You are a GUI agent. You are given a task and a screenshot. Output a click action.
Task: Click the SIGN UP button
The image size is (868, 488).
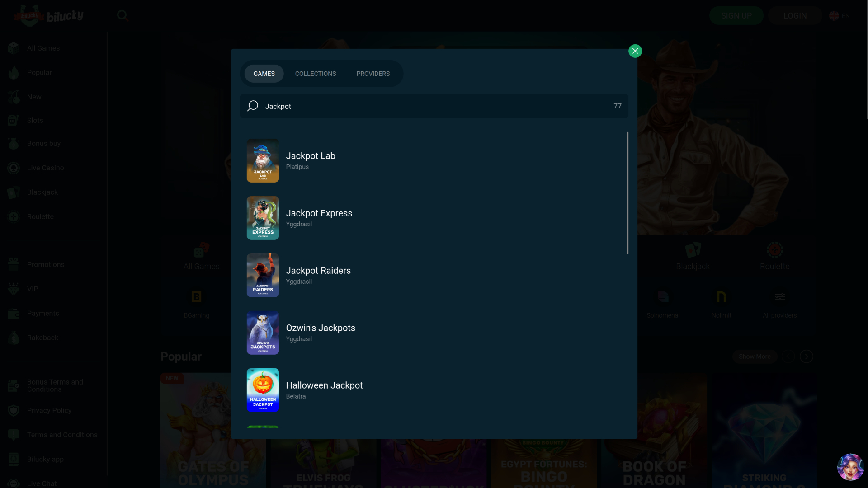pyautogui.click(x=736, y=15)
